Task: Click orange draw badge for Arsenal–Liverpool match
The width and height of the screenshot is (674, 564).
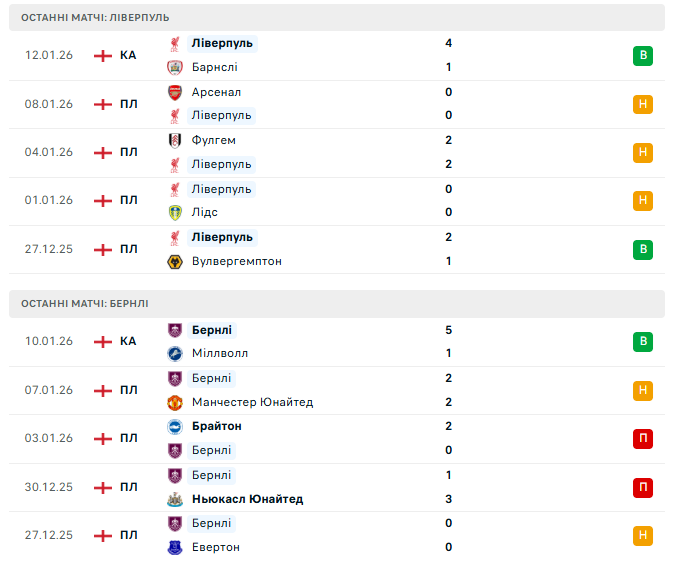Action: pos(642,104)
